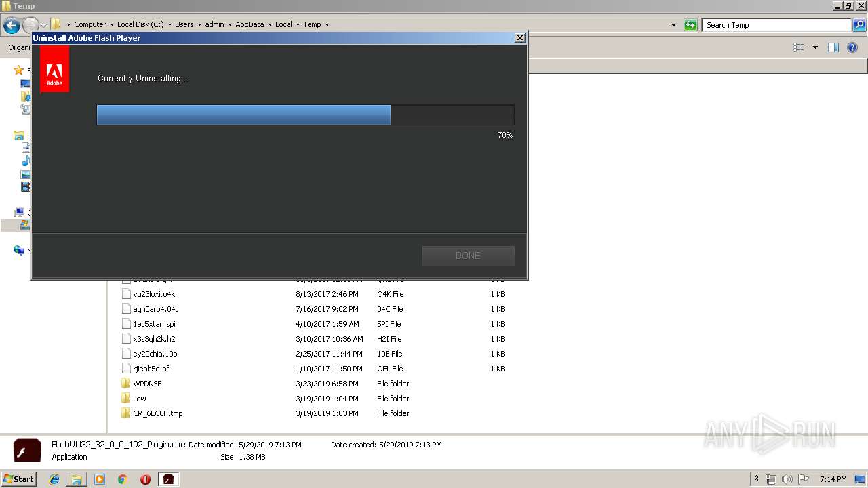Open the address bar history dropdown
Image resolution: width=868 pixels, height=488 pixels.
point(673,25)
